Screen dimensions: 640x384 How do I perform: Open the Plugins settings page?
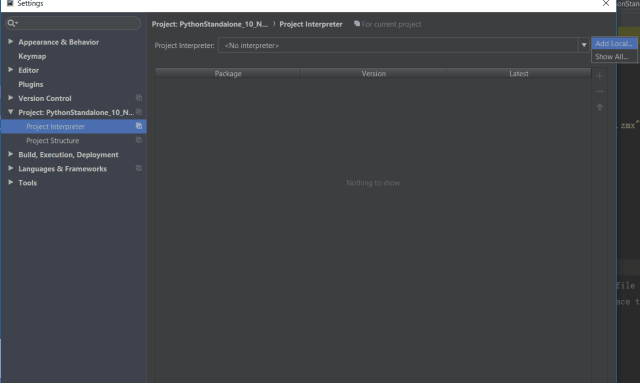pyautogui.click(x=31, y=84)
